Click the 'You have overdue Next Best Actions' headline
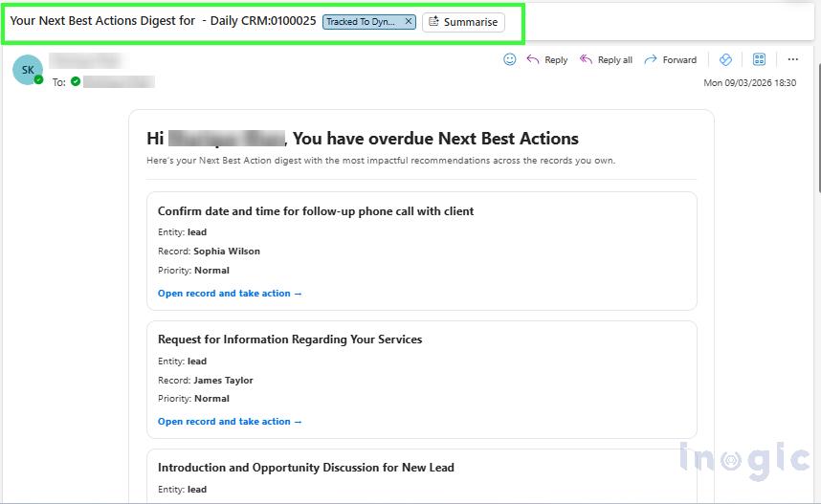 tap(435, 138)
